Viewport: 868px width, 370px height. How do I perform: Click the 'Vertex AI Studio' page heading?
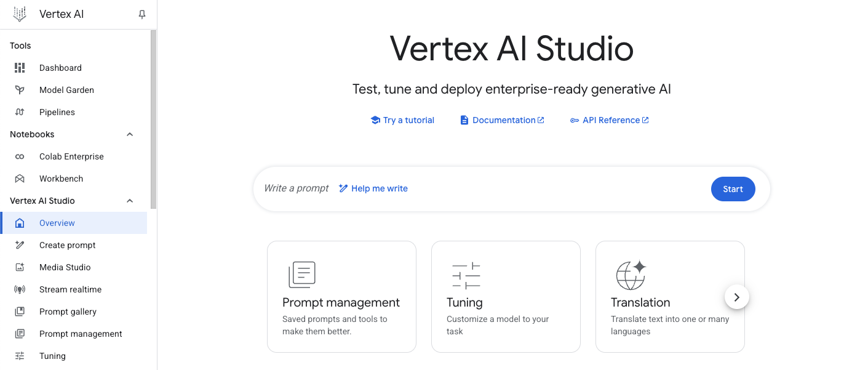(512, 49)
